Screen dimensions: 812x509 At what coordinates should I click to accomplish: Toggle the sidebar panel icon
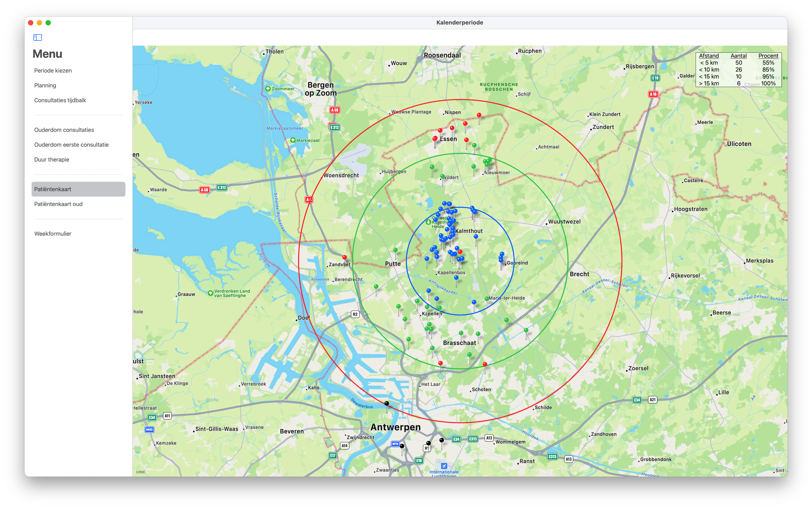pos(37,37)
